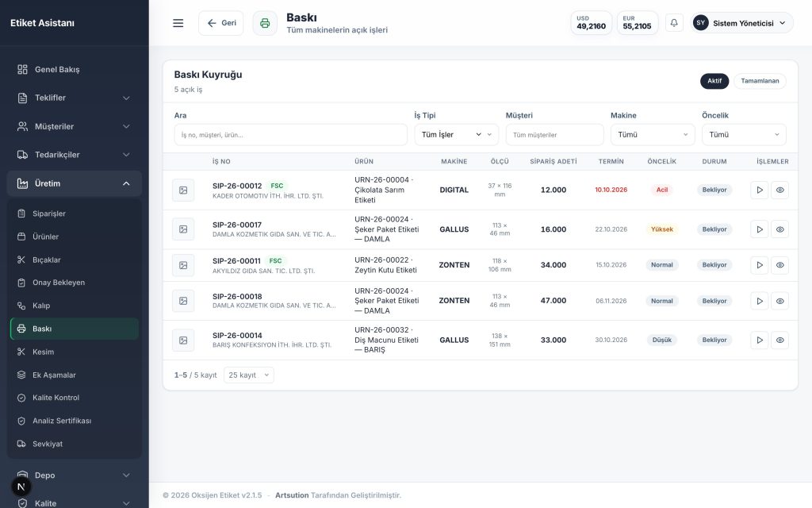Expand the Teklifler sidebar section
This screenshot has width=812, height=508.
pos(74,98)
